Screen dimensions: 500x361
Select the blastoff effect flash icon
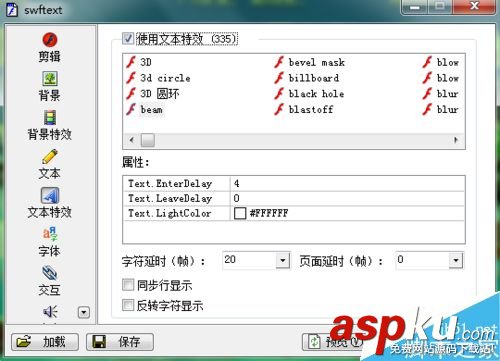coord(279,109)
